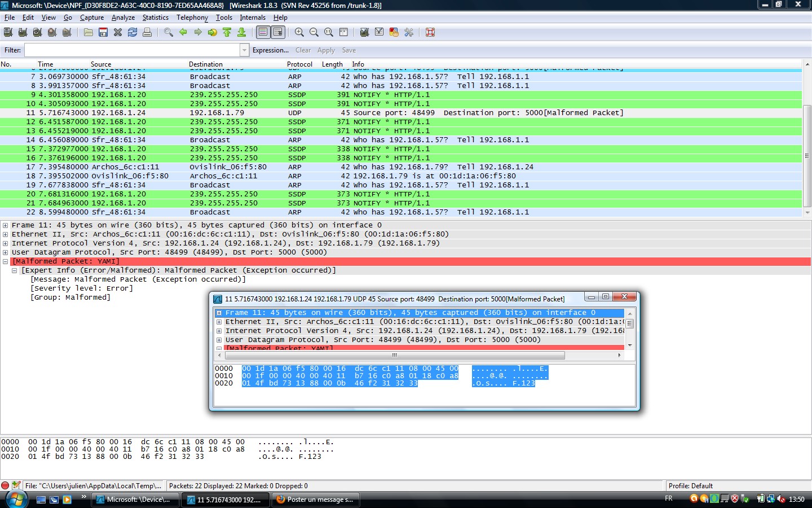Open the coloring rules toolbar icon
The height and width of the screenshot is (508, 812).
(x=394, y=32)
